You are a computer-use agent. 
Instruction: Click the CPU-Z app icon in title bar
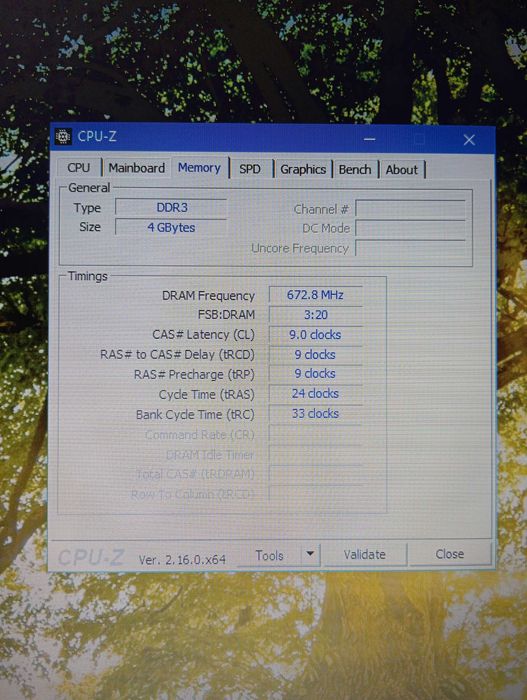click(x=63, y=136)
